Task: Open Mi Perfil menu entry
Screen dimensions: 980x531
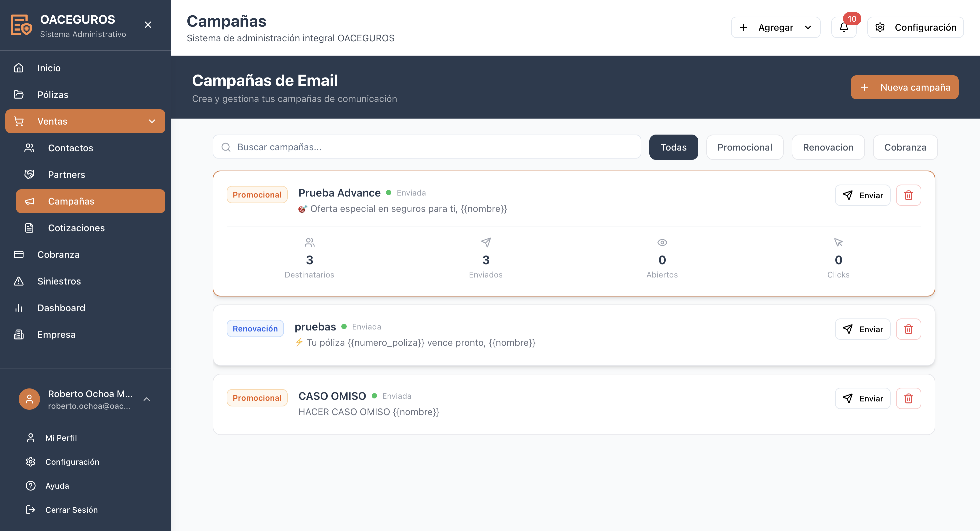Action: point(61,438)
